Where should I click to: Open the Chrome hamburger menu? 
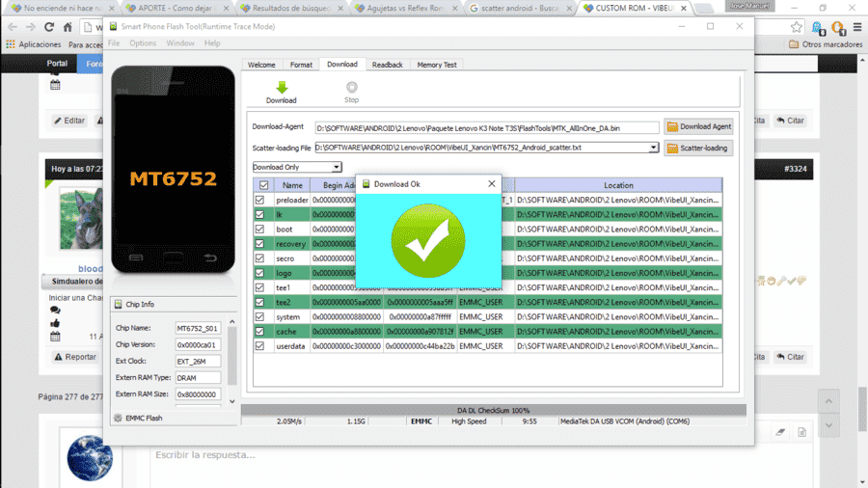click(x=857, y=27)
